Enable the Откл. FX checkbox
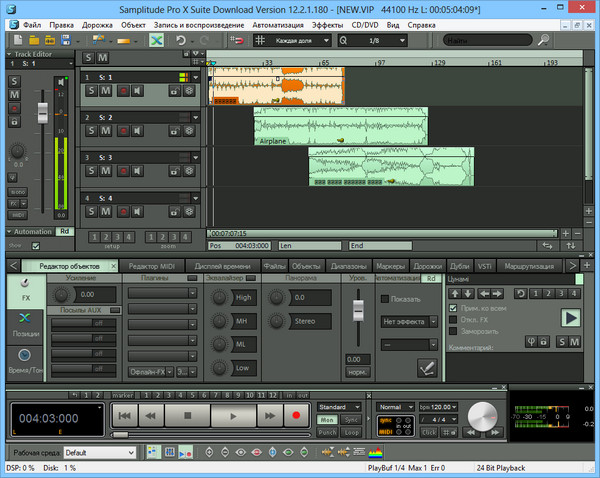 453,320
